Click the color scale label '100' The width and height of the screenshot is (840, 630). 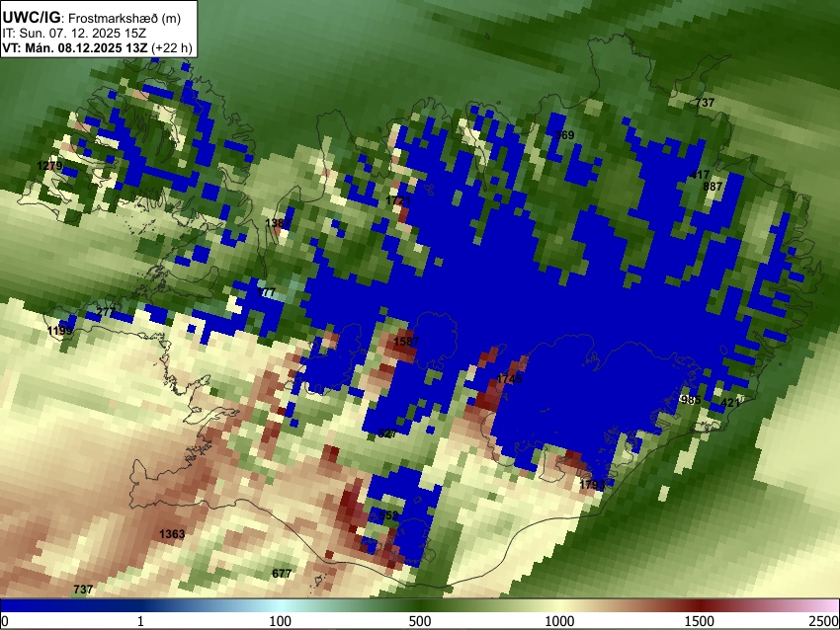point(281,621)
